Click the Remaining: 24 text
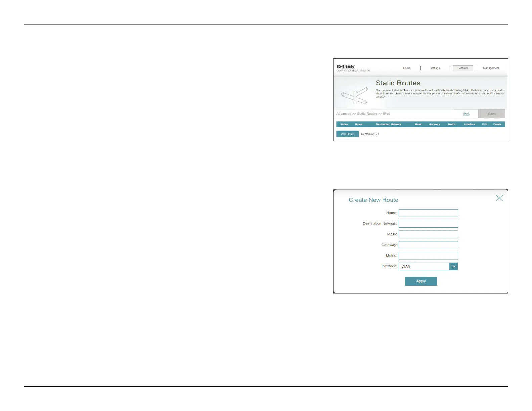Image resolution: width=532 pixels, height=411 pixels. pos(370,134)
